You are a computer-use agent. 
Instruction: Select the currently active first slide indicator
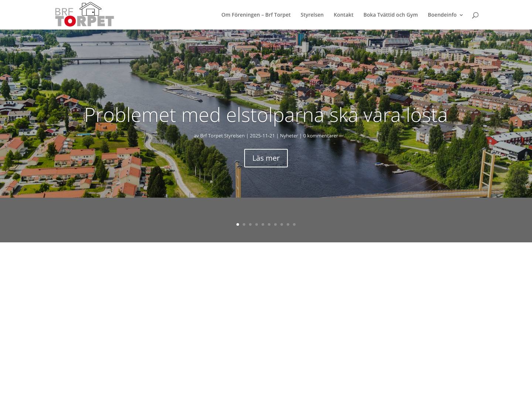238,224
